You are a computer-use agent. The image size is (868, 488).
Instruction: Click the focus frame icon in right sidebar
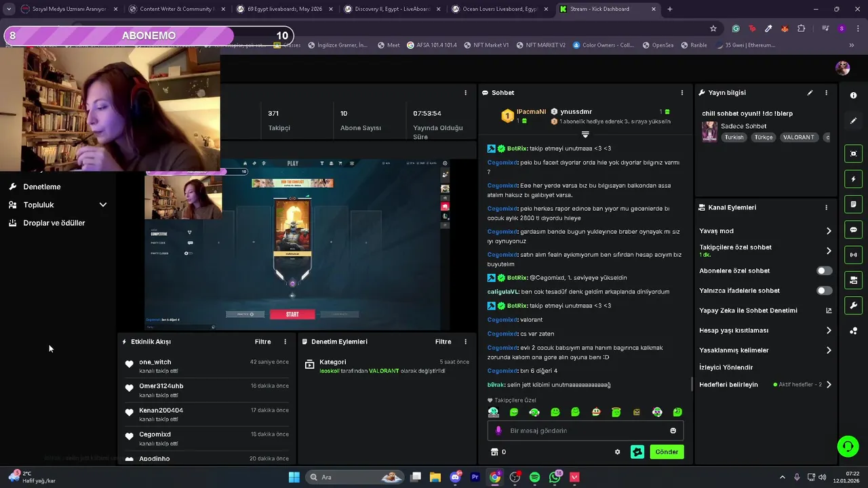click(853, 154)
